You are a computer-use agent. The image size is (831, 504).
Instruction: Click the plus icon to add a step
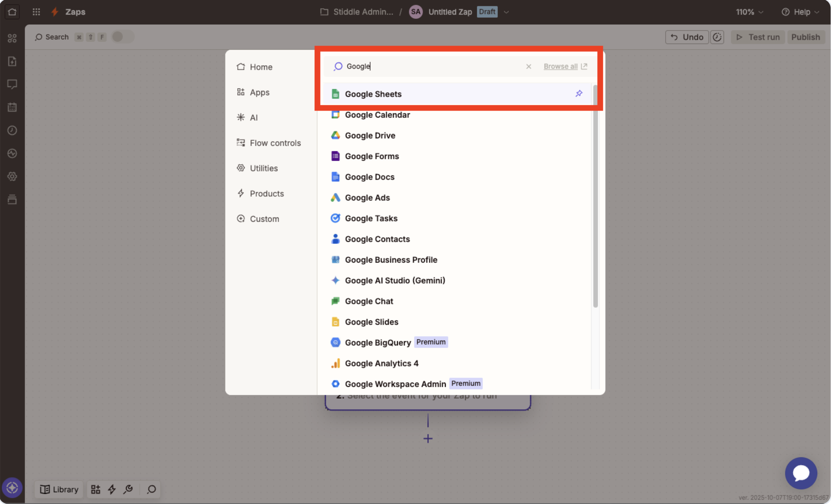[428, 438]
